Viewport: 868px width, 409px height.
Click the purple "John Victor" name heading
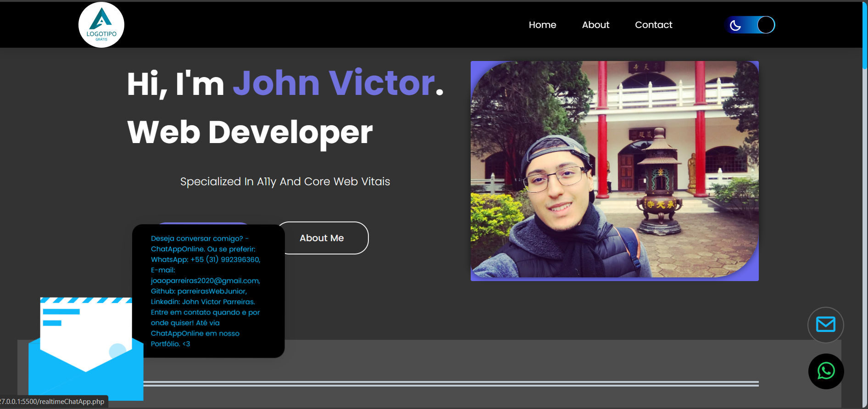point(334,83)
